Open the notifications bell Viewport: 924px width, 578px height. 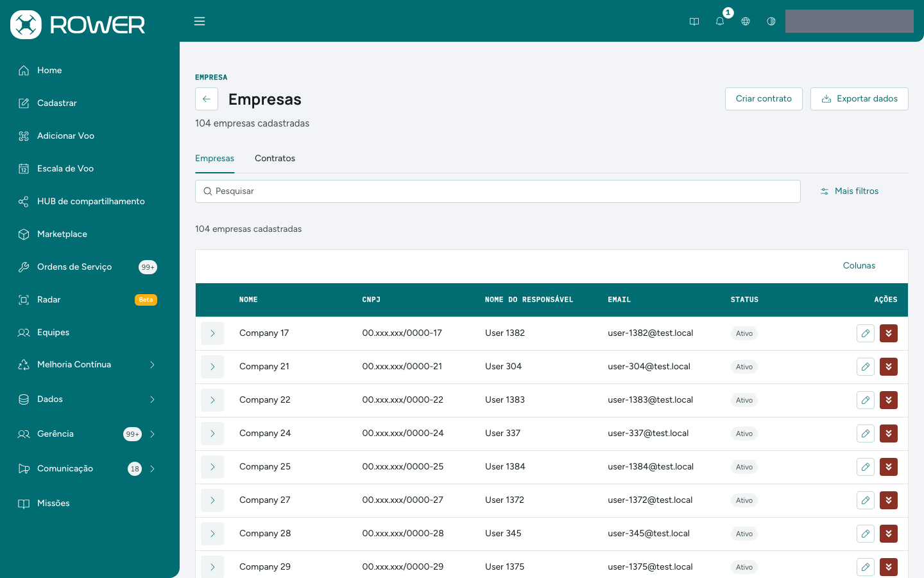720,21
